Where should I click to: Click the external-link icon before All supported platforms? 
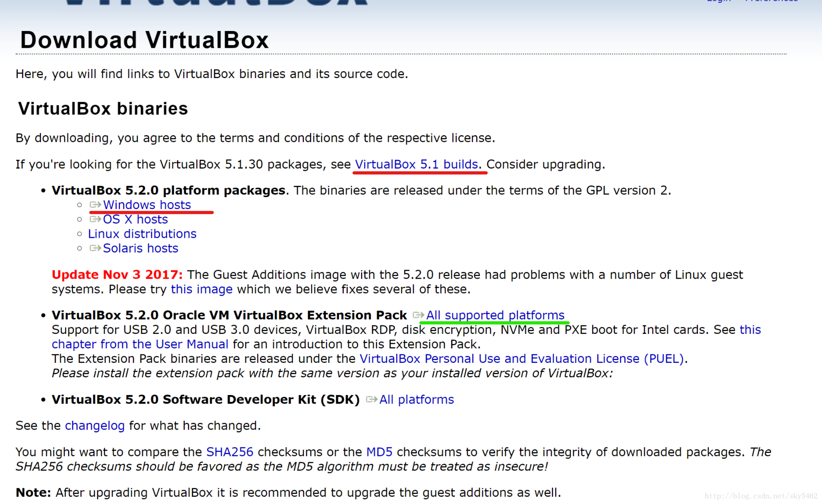[419, 315]
